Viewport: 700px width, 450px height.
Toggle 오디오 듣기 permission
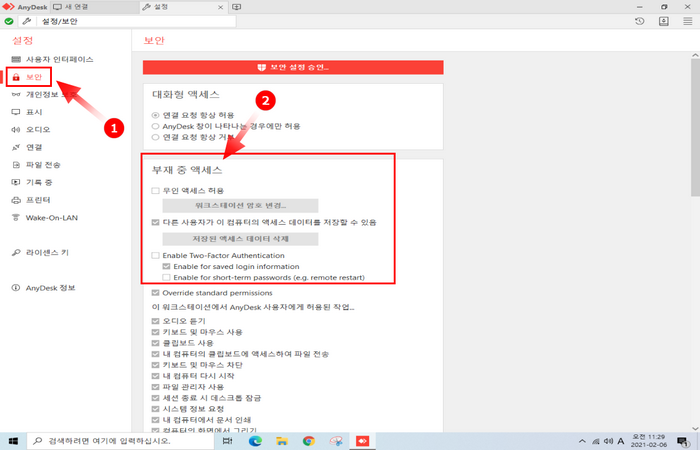click(155, 321)
